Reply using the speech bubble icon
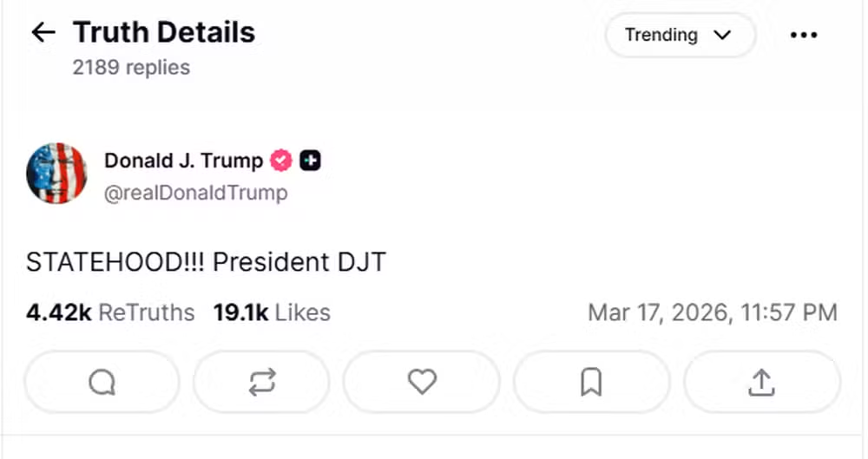Screen dimensions: 868x459 (x=102, y=382)
